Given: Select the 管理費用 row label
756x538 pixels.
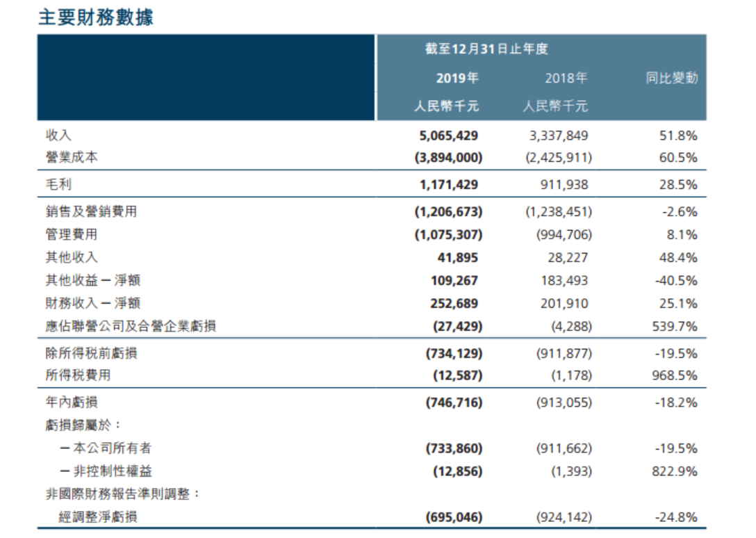Looking at the screenshot, I should 72,234.
